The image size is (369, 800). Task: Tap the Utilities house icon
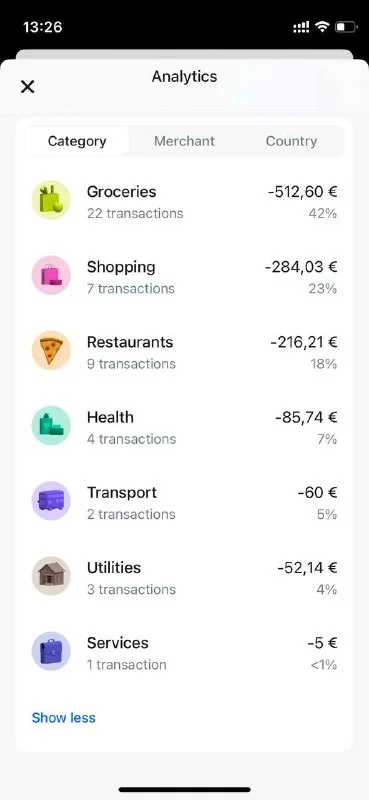coord(51,576)
